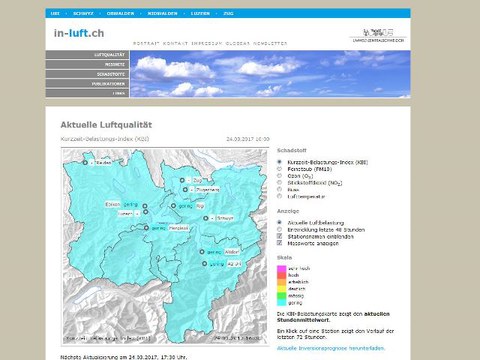
Task: Open the NIDWALDEN canton tab
Action: 162,14
